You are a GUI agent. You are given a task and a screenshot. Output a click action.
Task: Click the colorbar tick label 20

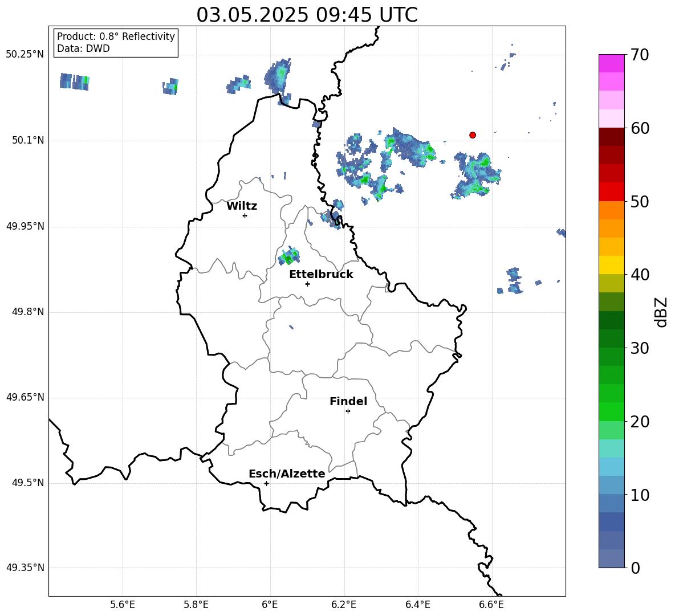pyautogui.click(x=640, y=422)
